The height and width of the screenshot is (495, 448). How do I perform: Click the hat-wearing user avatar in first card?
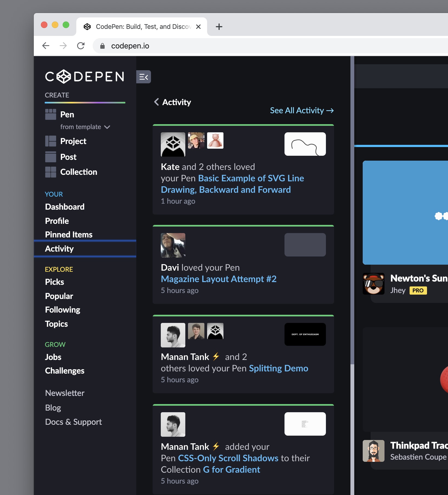click(x=196, y=140)
